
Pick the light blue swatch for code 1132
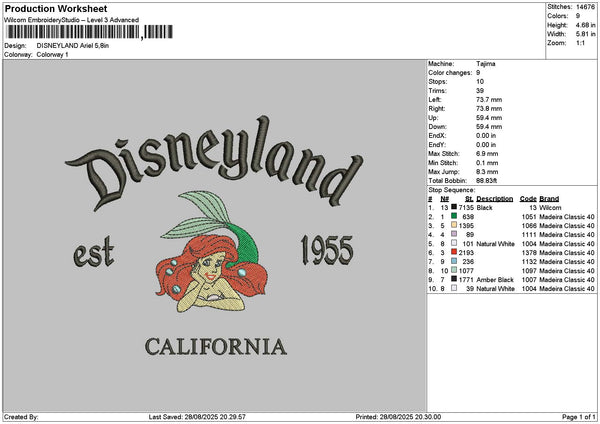click(x=454, y=261)
